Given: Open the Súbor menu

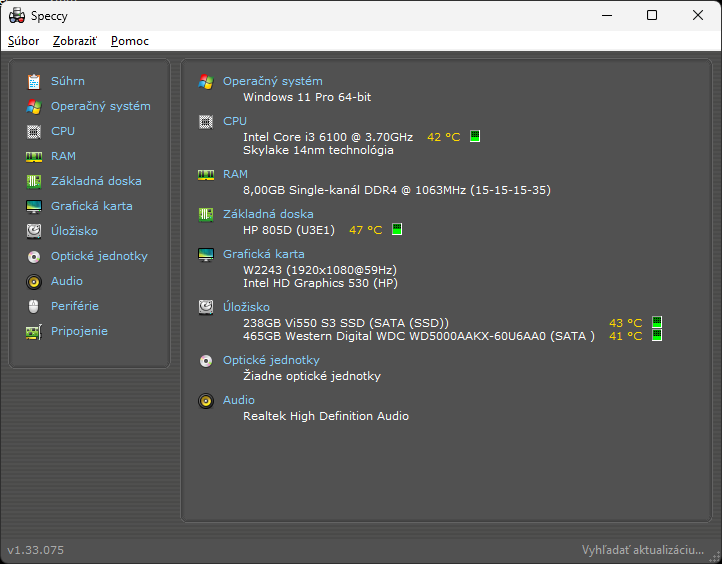Looking at the screenshot, I should tap(24, 41).
